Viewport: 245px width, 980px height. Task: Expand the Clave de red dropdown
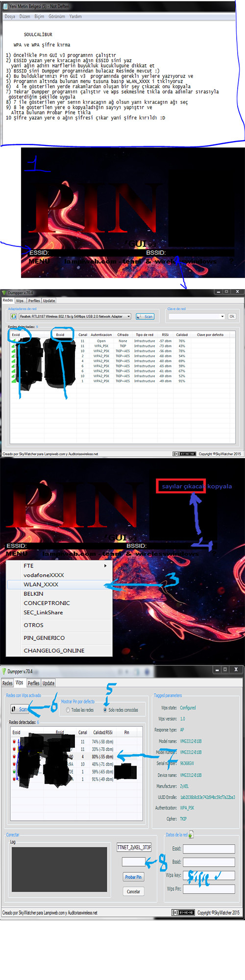click(222, 317)
